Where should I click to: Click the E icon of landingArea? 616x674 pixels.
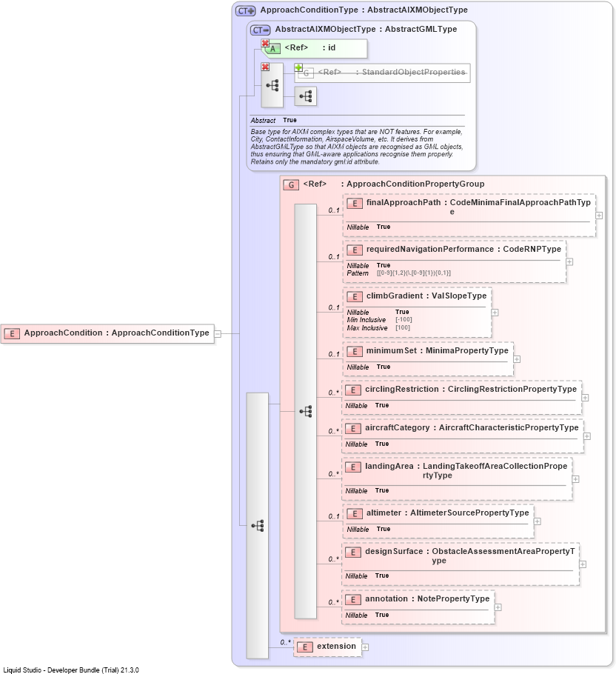(x=353, y=467)
